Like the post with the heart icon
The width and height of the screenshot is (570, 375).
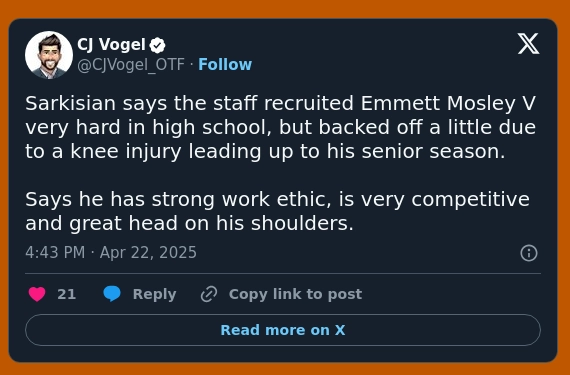point(37,294)
